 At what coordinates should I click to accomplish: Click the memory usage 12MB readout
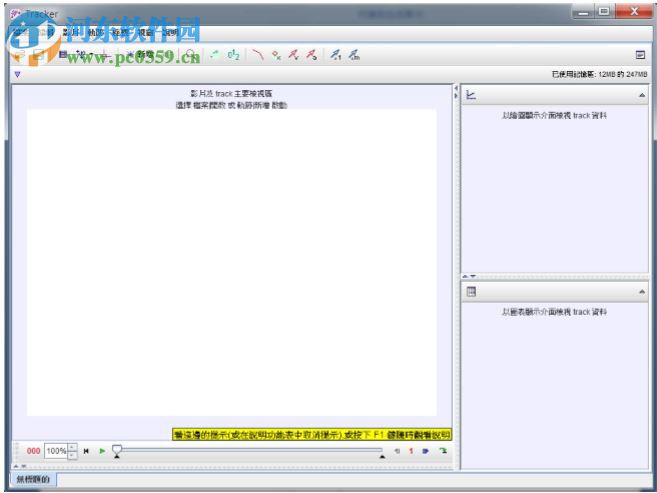(600, 74)
